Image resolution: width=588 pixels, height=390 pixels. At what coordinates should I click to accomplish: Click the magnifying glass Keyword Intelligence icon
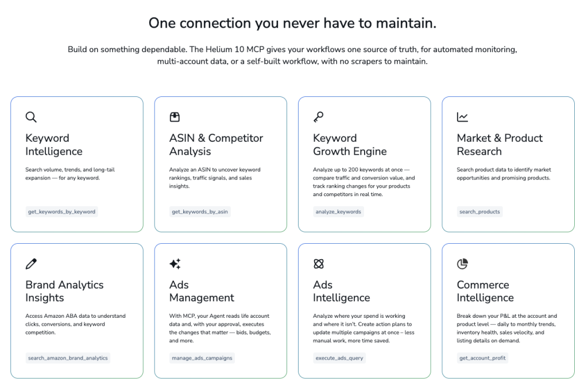(x=31, y=117)
